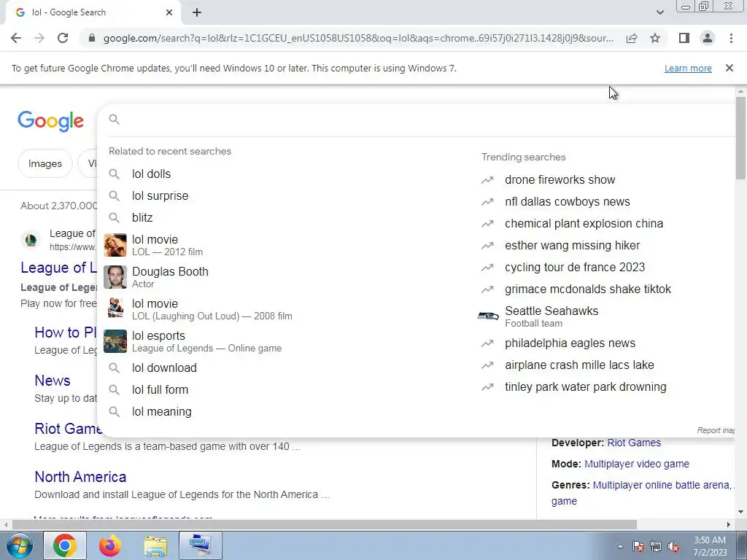Launch Firefox from the taskbar
This screenshot has height=560, width=747.
(x=110, y=545)
